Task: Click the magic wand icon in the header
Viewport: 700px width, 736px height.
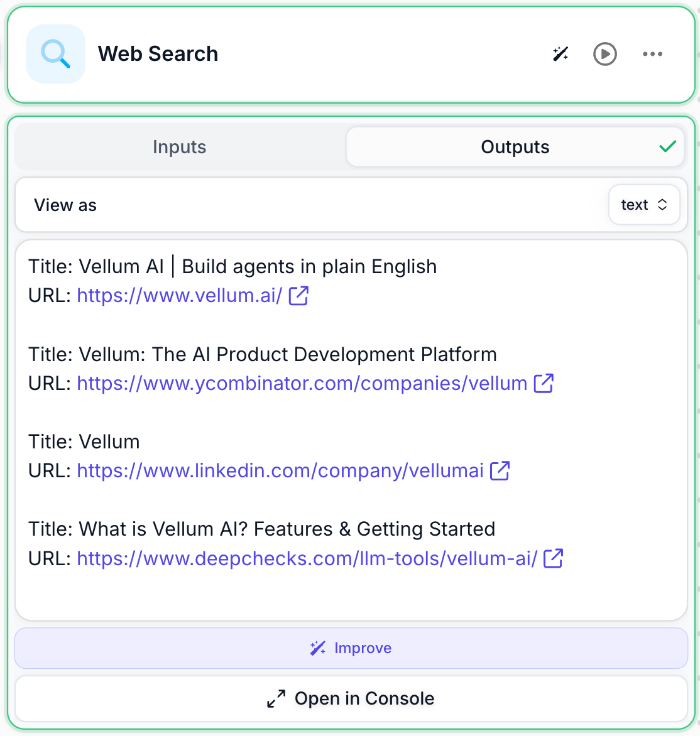Action: pos(561,54)
